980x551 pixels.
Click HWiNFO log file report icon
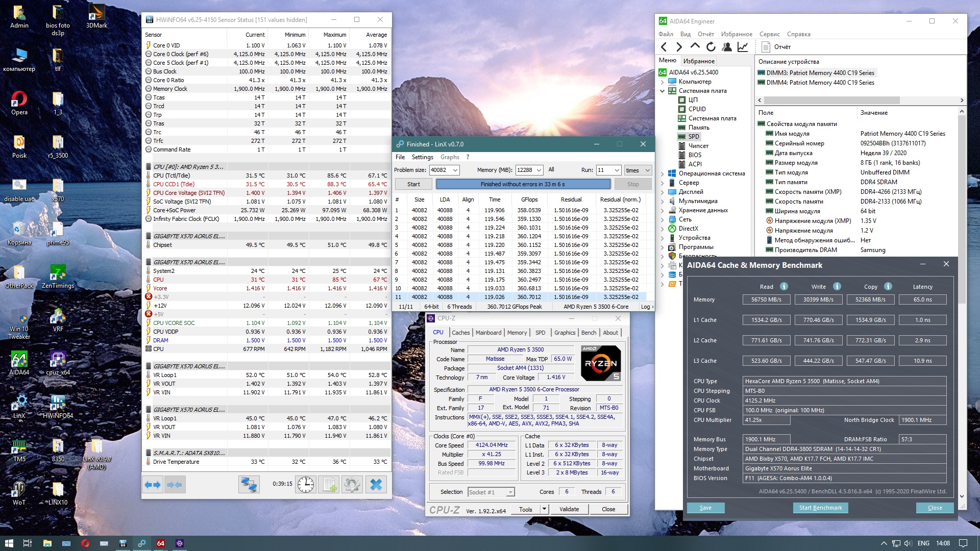coord(329,485)
